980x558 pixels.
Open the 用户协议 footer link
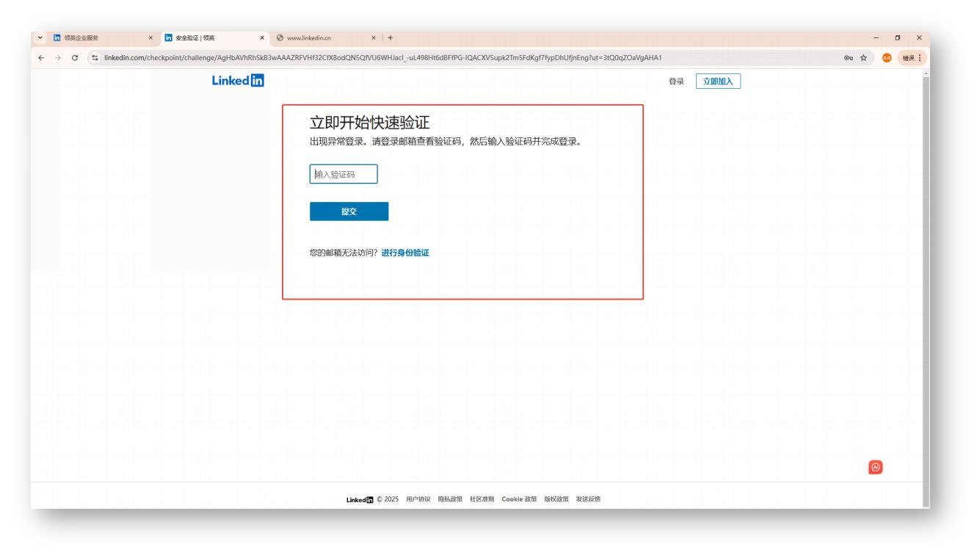point(418,499)
